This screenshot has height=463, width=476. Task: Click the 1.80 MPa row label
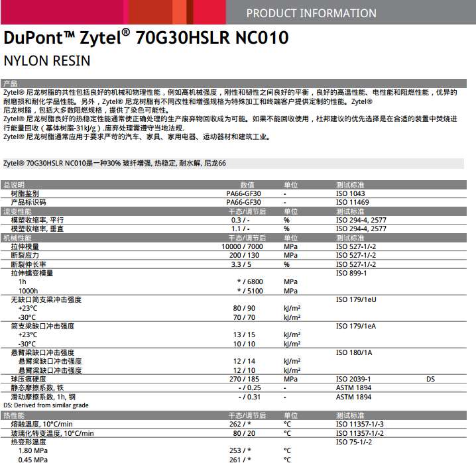tap(33, 450)
